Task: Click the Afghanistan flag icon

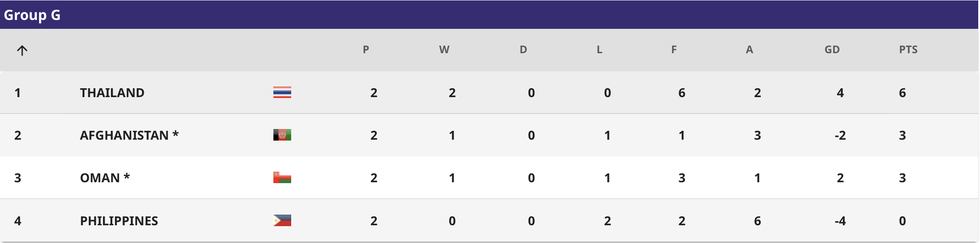Action: 282,135
